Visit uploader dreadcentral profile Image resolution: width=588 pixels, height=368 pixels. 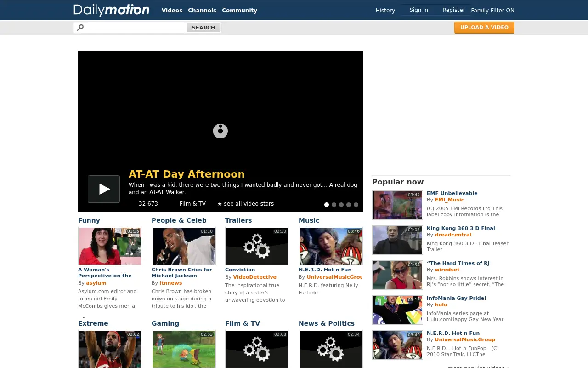[453, 235]
